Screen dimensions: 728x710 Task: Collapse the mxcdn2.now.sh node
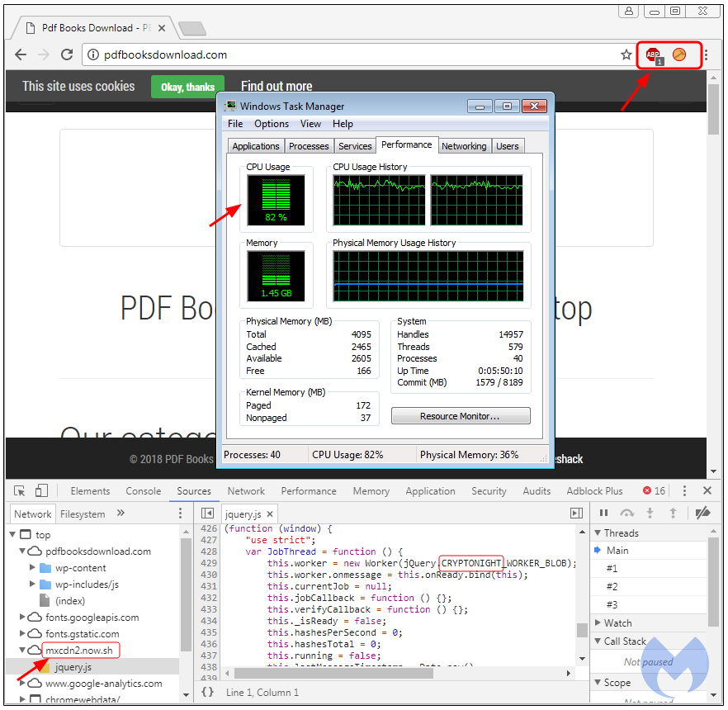pos(21,650)
